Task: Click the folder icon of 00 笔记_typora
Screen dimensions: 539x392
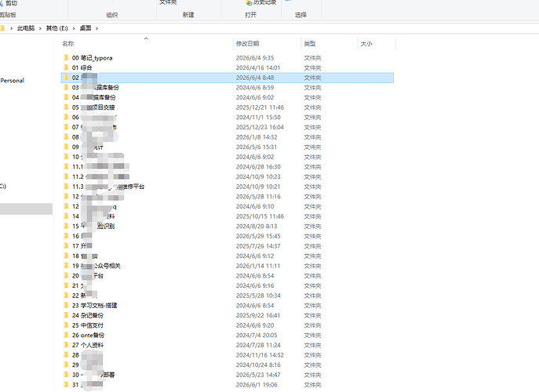Action: pyautogui.click(x=66, y=57)
